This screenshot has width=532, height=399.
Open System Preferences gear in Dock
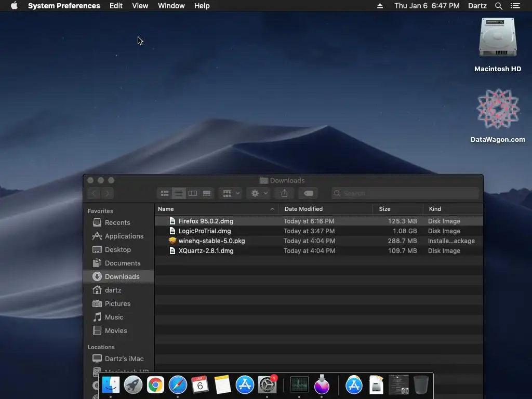click(267, 385)
